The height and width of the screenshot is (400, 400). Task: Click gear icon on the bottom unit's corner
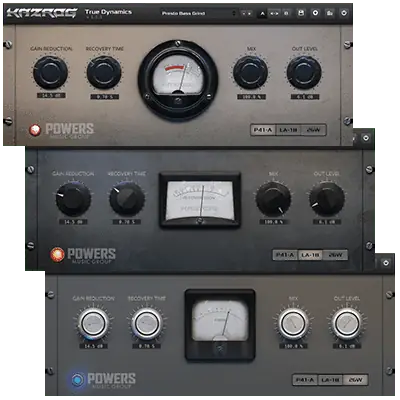(x=386, y=263)
